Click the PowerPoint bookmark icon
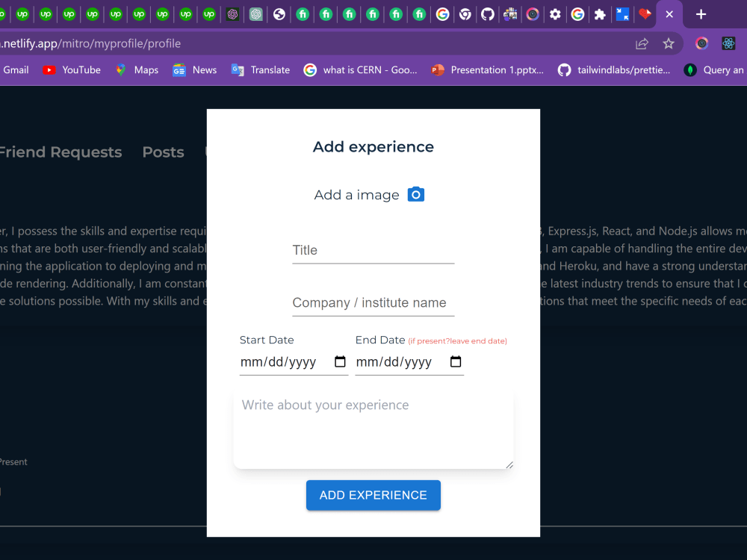 pos(437,70)
